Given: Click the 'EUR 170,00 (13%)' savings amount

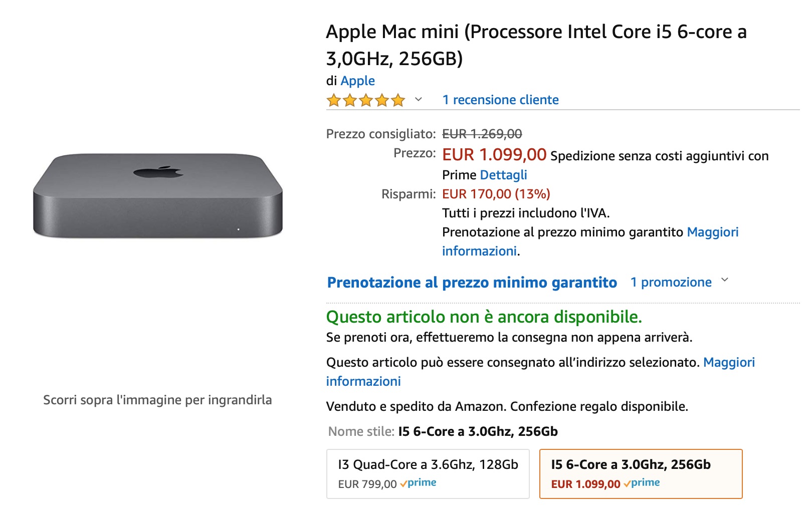Looking at the screenshot, I should 496,194.
